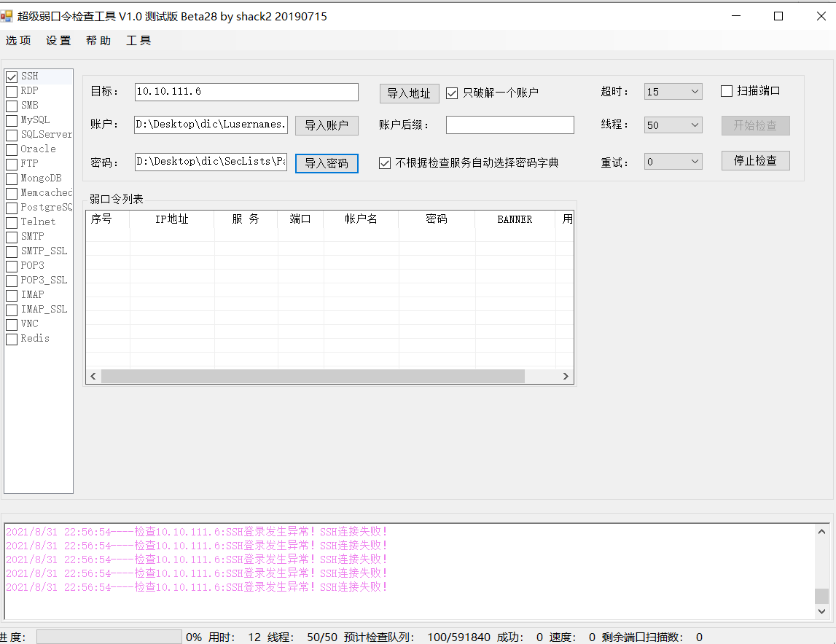The height and width of the screenshot is (644, 836).
Task: Select the MongoDB checkbox
Action: (12, 178)
